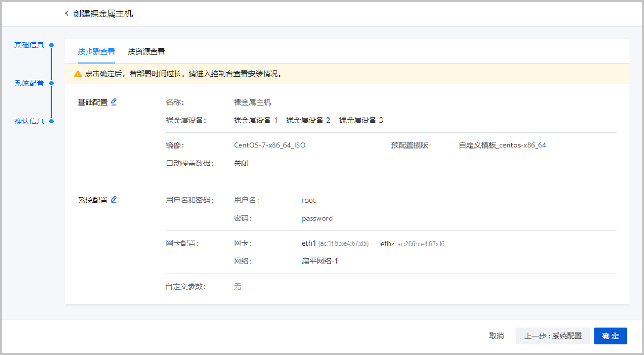
Task: Click 裸金属设备-3 device entry
Action: pyautogui.click(x=361, y=120)
